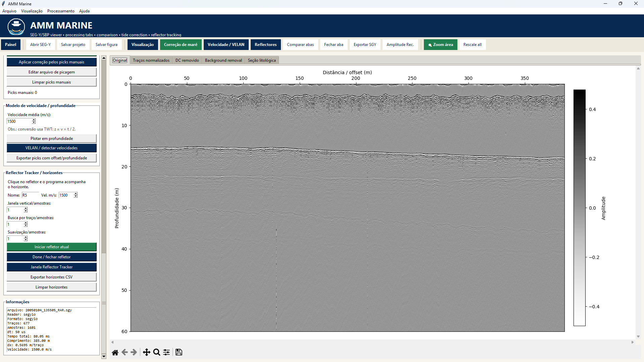Switch to the Background removal tab
644x362 pixels.
pyautogui.click(x=223, y=60)
